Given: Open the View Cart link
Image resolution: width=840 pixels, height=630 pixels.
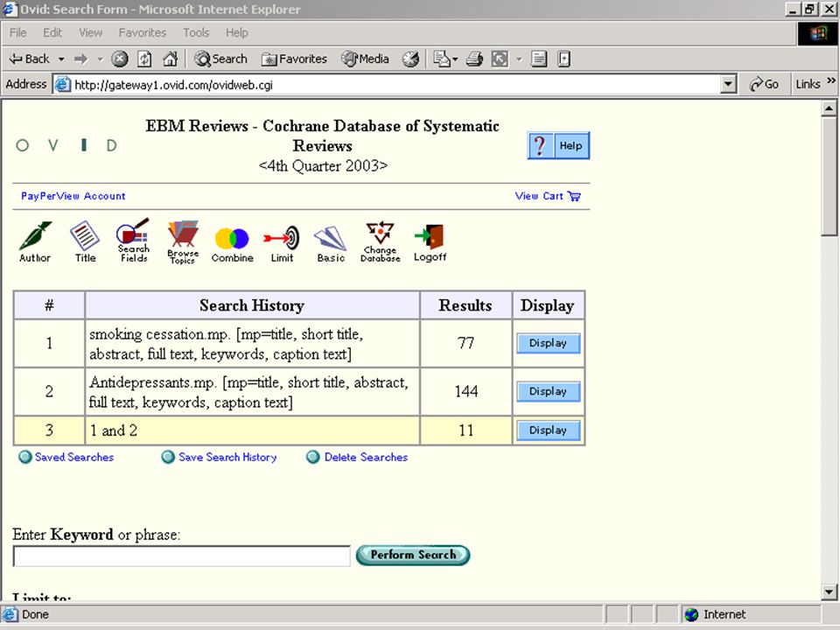Looking at the screenshot, I should 548,196.
